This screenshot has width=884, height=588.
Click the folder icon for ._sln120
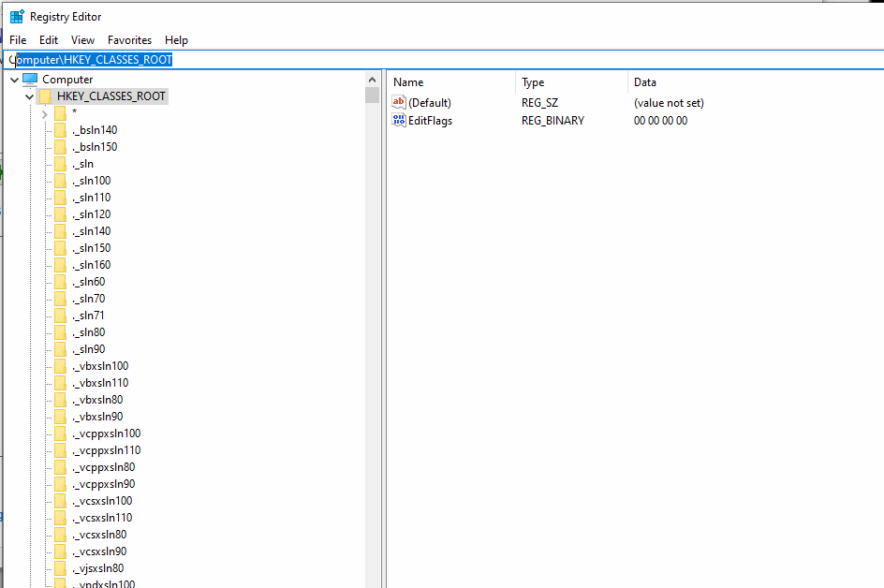[60, 214]
